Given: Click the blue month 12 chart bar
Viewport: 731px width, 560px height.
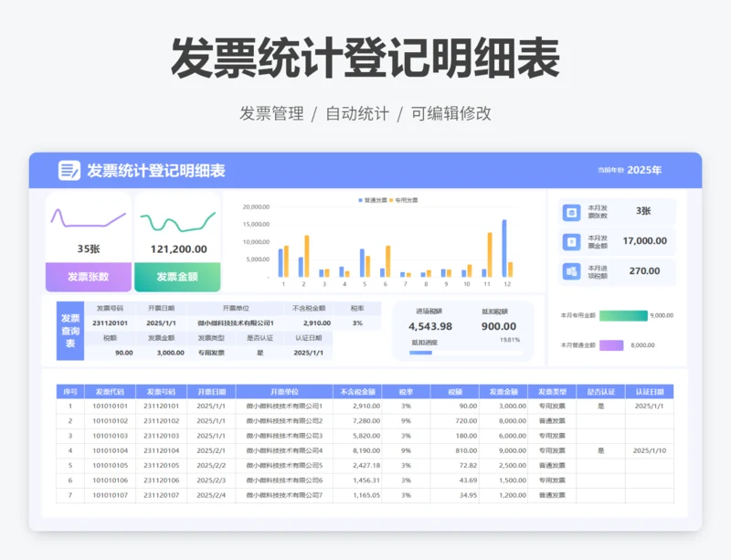Looking at the screenshot, I should click(x=504, y=248).
